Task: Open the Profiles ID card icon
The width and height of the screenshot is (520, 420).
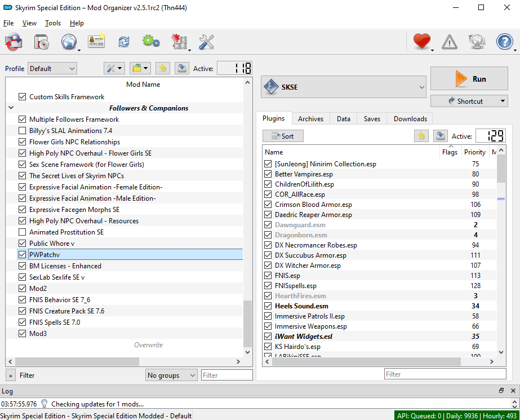Action: (x=96, y=42)
